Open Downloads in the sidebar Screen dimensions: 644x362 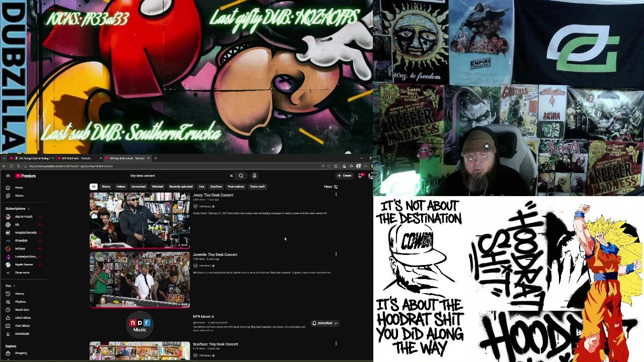click(22, 334)
